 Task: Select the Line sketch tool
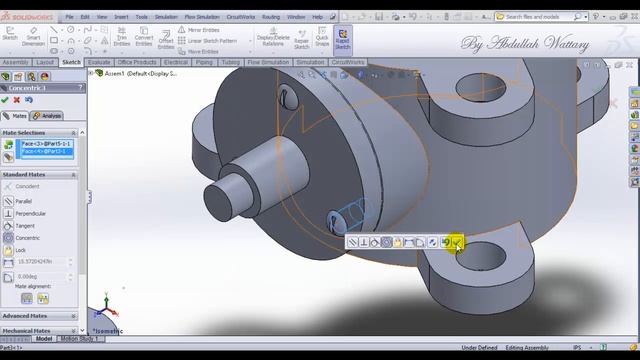53,30
